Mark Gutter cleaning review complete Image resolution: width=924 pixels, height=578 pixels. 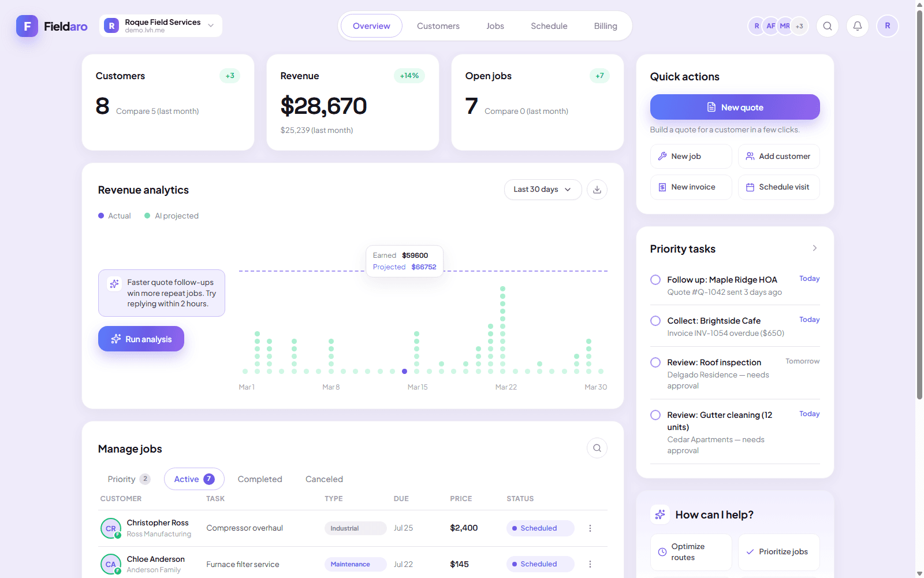pos(655,415)
